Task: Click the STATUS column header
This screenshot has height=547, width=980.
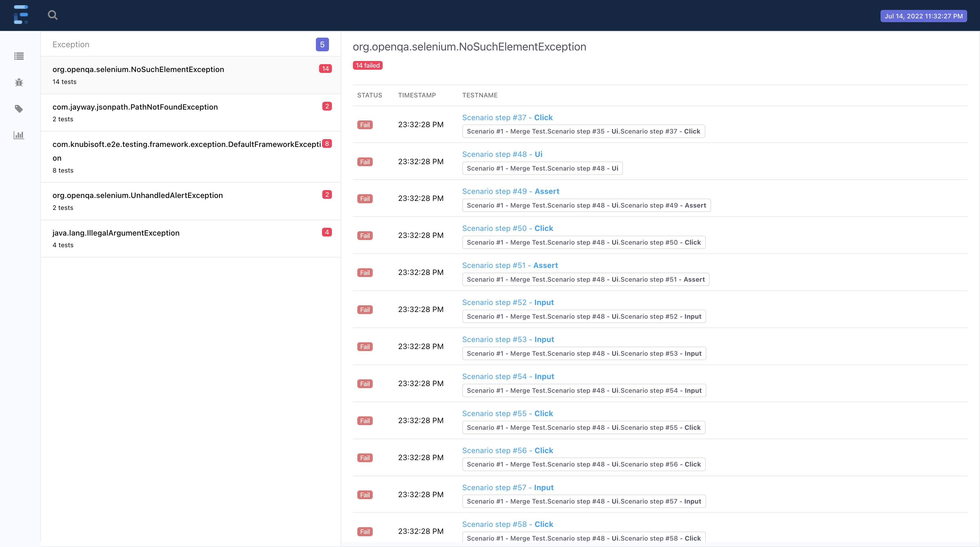Action: pyautogui.click(x=370, y=95)
